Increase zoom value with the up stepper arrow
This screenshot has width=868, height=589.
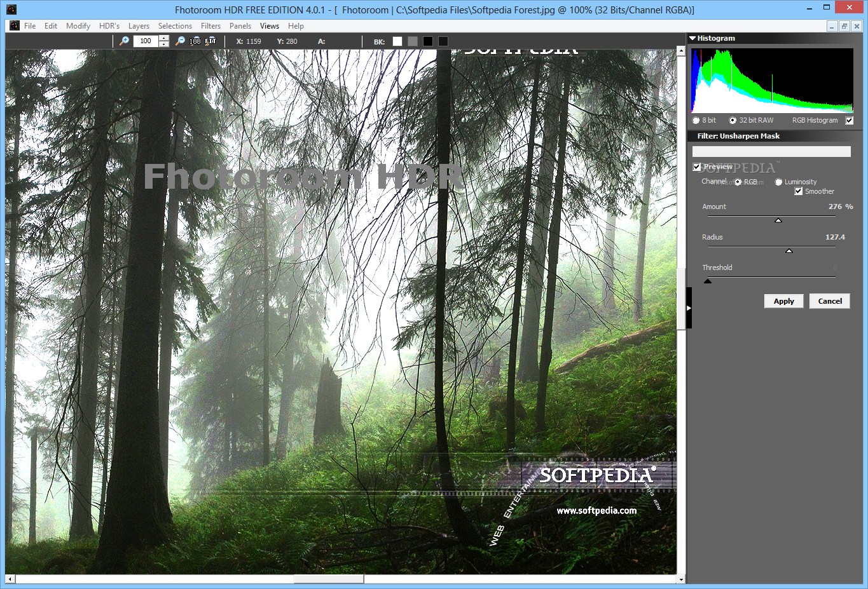click(x=164, y=38)
